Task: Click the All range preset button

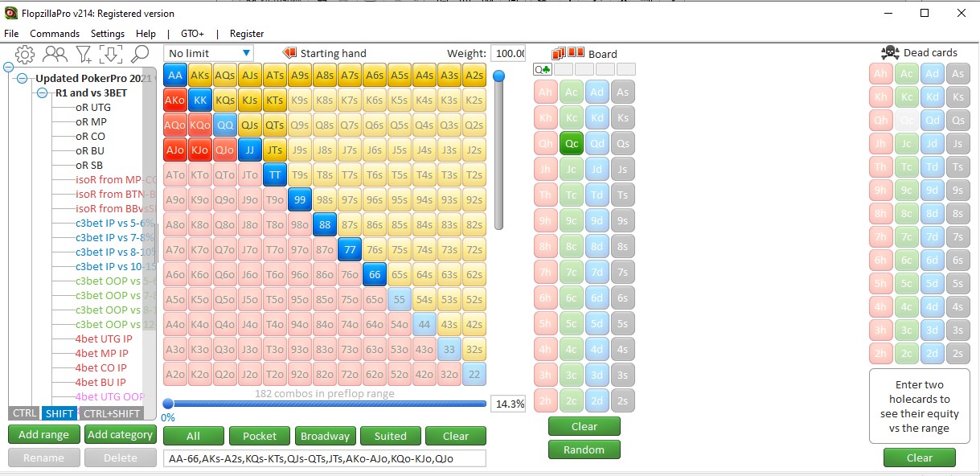Action: tap(193, 436)
